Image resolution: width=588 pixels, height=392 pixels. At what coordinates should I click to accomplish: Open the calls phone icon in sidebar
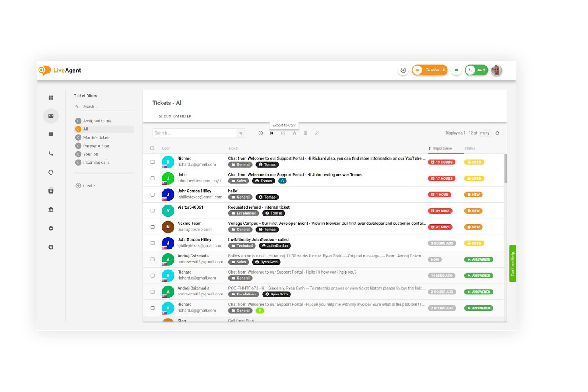click(x=51, y=153)
